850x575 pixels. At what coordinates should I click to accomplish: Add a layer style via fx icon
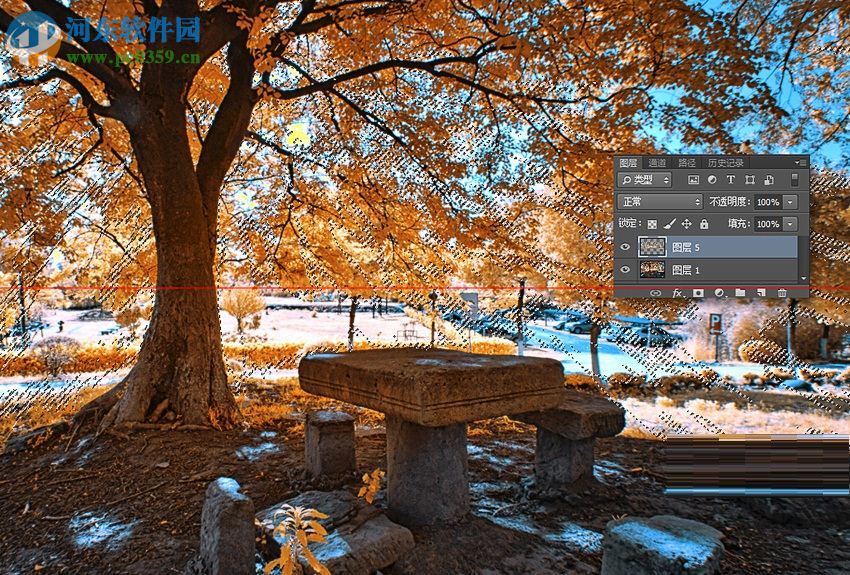point(677,293)
